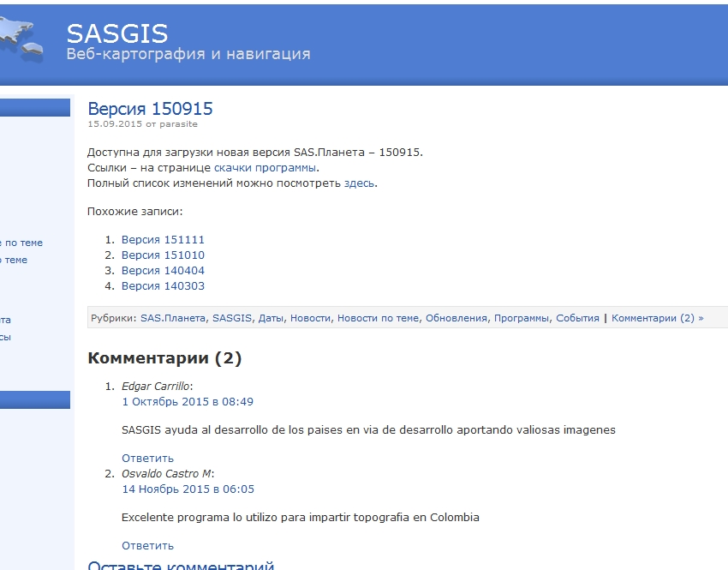This screenshot has height=570, width=728.
Task: Open related post 'Версия 151111'
Action: (163, 240)
